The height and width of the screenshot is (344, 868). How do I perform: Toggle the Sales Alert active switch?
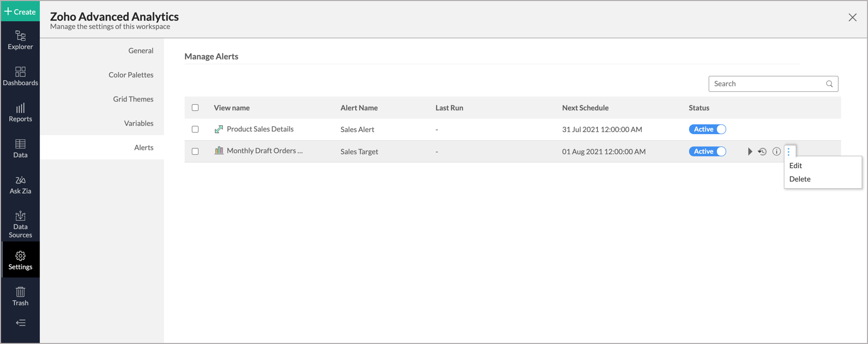click(x=708, y=129)
